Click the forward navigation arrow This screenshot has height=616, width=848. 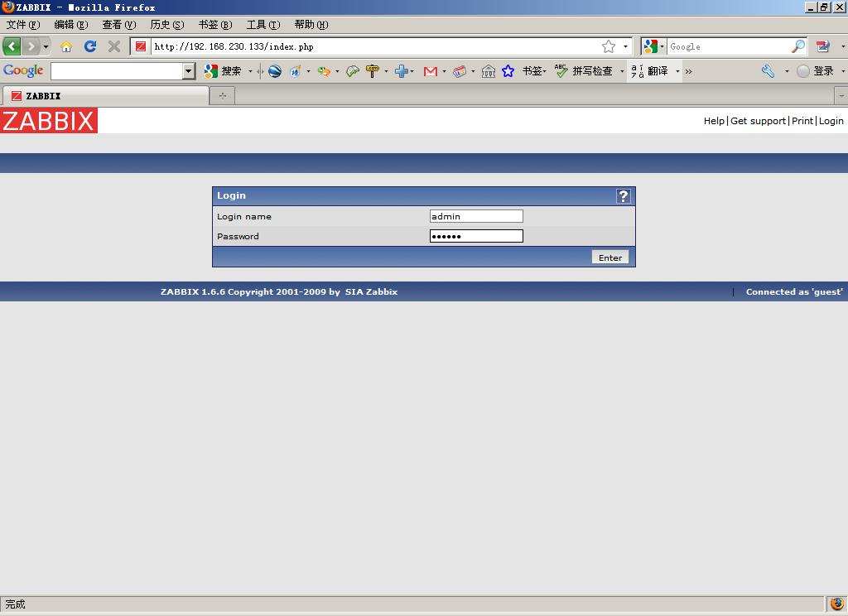31,46
